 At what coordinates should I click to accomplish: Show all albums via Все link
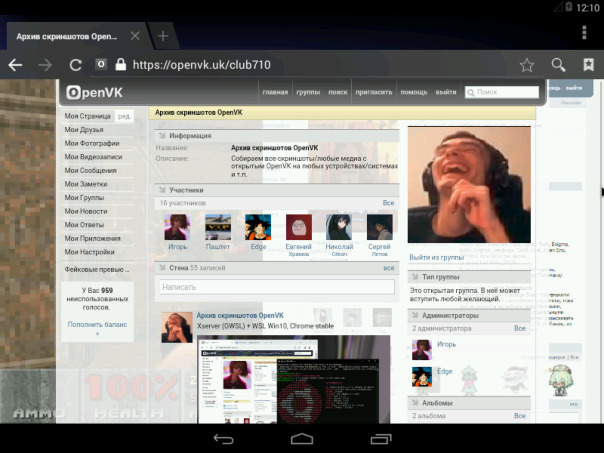pos(520,416)
